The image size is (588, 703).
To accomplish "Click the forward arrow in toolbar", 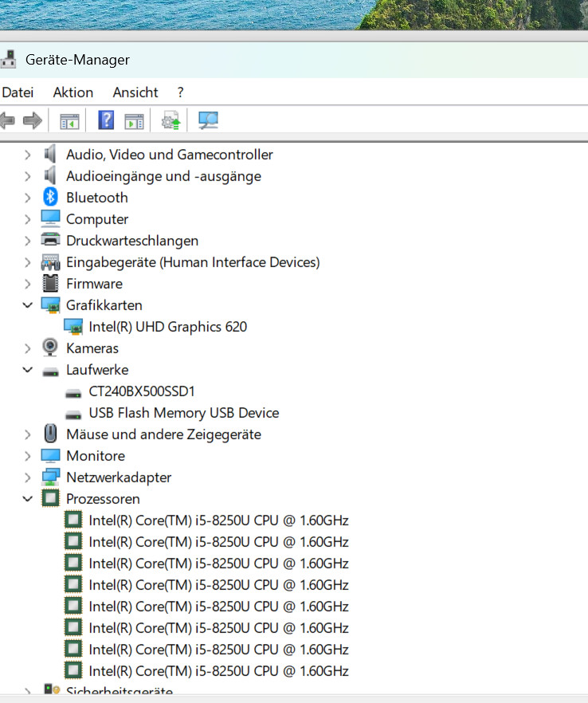I will [33, 120].
